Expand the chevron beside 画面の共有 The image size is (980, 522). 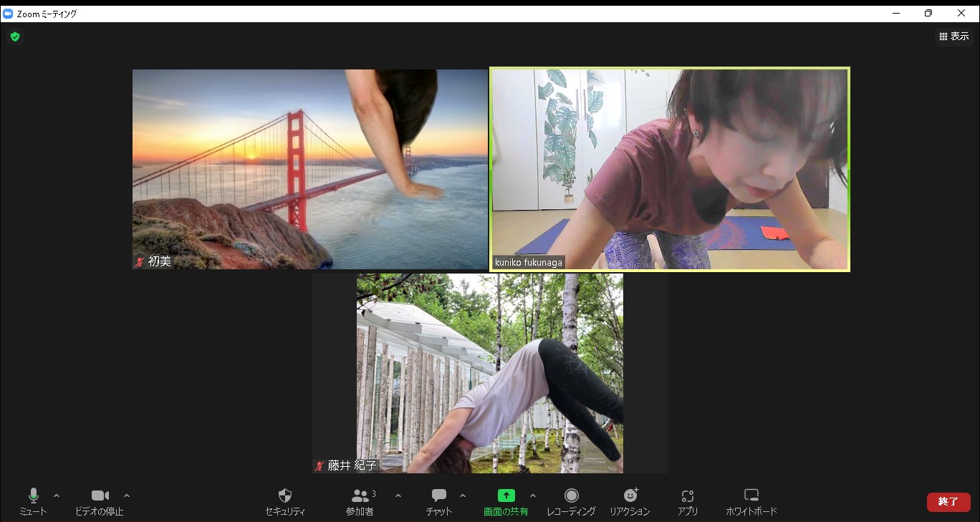pyautogui.click(x=533, y=496)
